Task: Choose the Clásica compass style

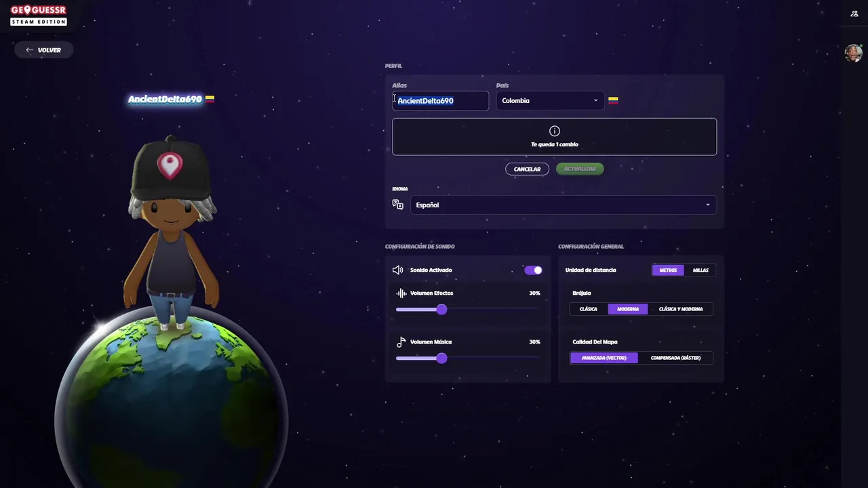Action: [588, 309]
